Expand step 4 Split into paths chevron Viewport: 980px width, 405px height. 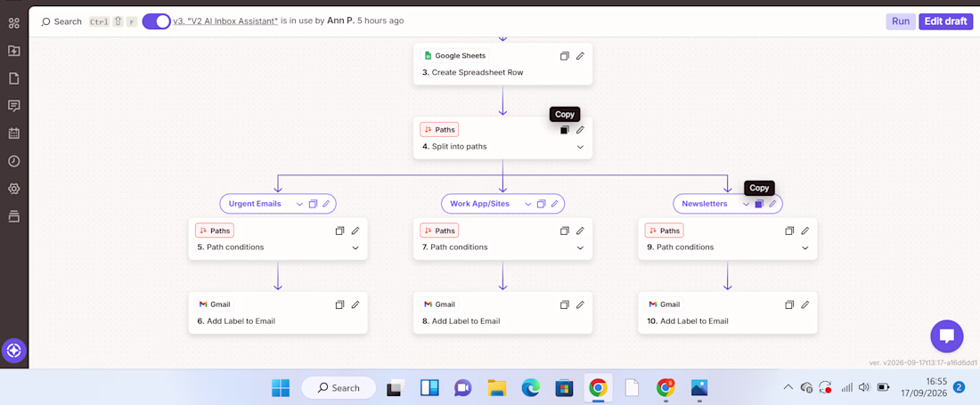click(x=580, y=147)
